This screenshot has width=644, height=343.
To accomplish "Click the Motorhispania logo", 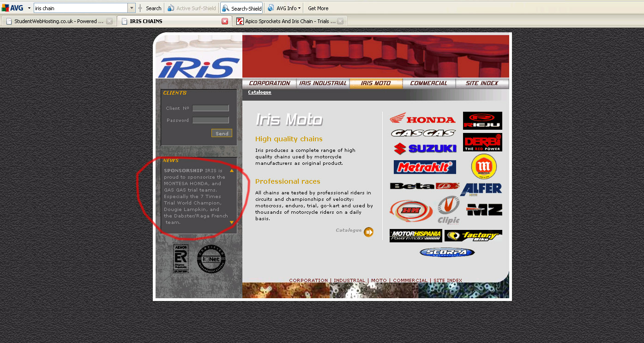I will point(416,235).
